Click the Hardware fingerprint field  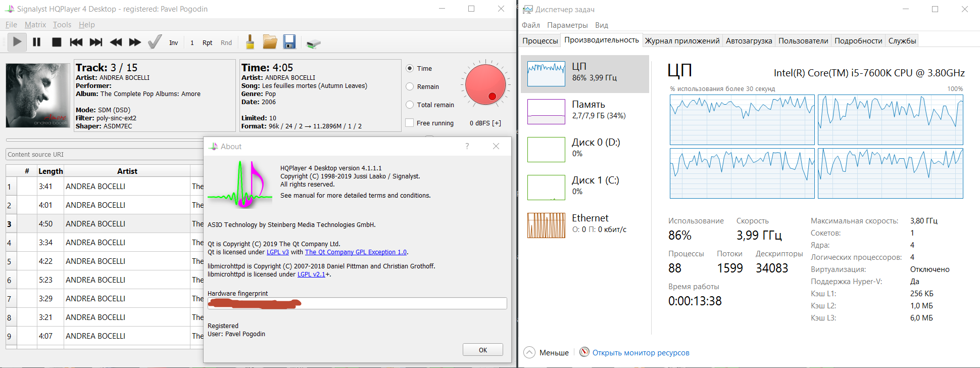pyautogui.click(x=357, y=303)
